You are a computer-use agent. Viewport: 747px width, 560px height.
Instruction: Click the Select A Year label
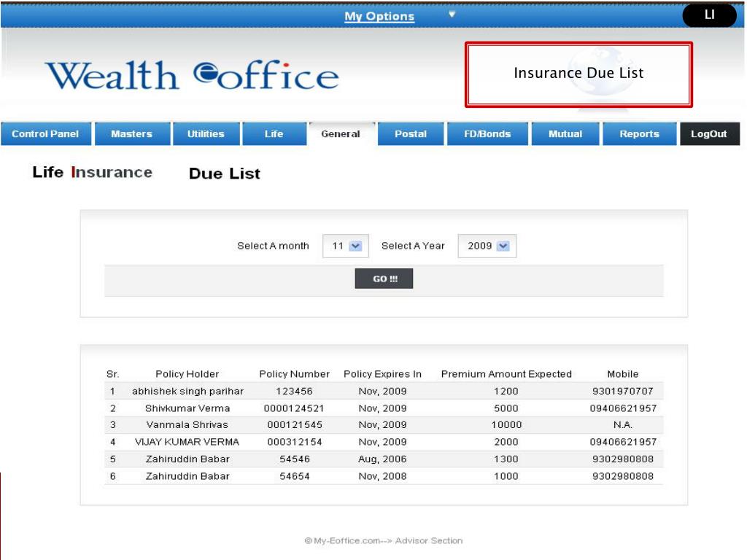click(x=413, y=246)
